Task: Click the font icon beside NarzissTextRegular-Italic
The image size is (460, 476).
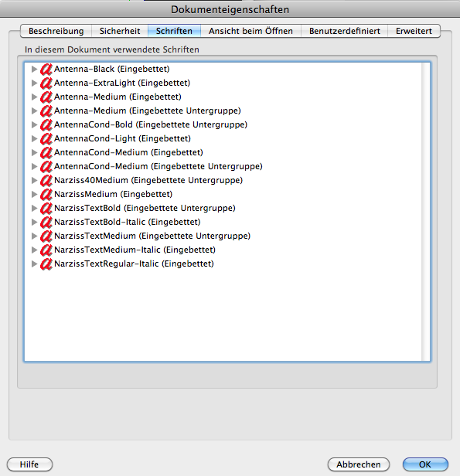Action: 46,264
